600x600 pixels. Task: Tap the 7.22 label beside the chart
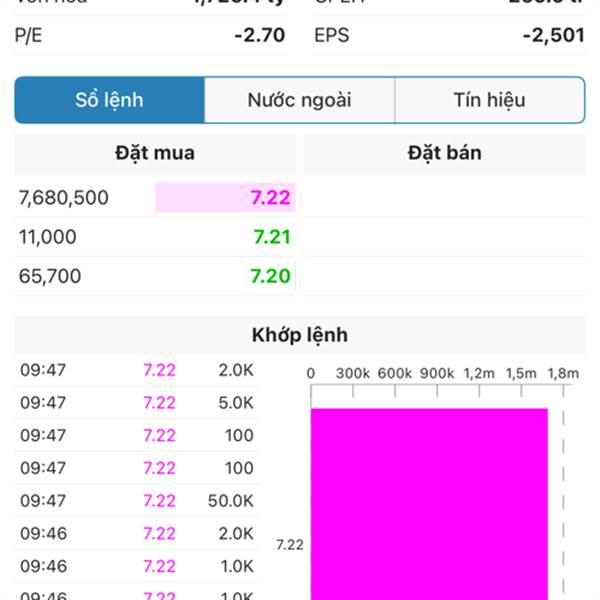[290, 545]
